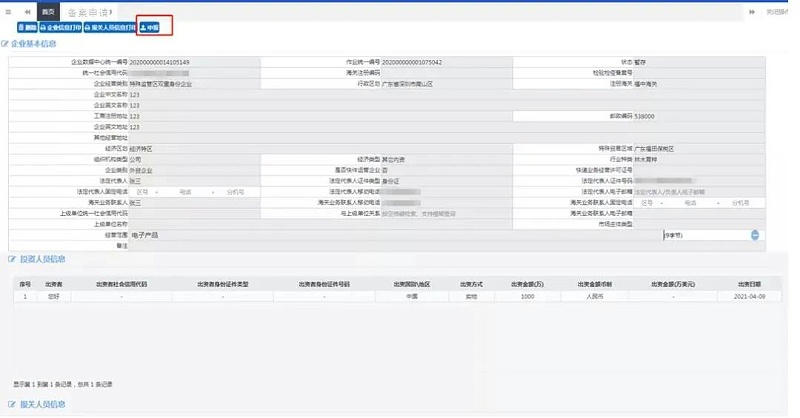The height and width of the screenshot is (418, 800).
Task: Click the 法定代表人电子邮箱 input field
Action: pyautogui.click(x=699, y=192)
